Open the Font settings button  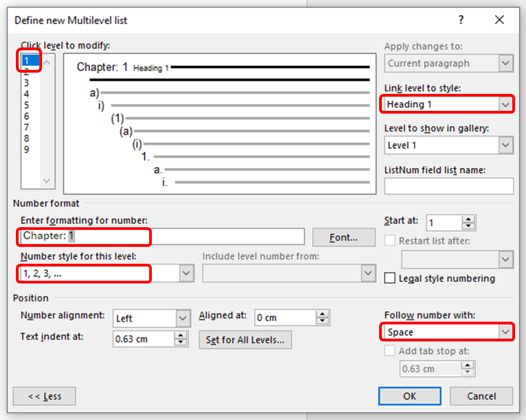344,238
